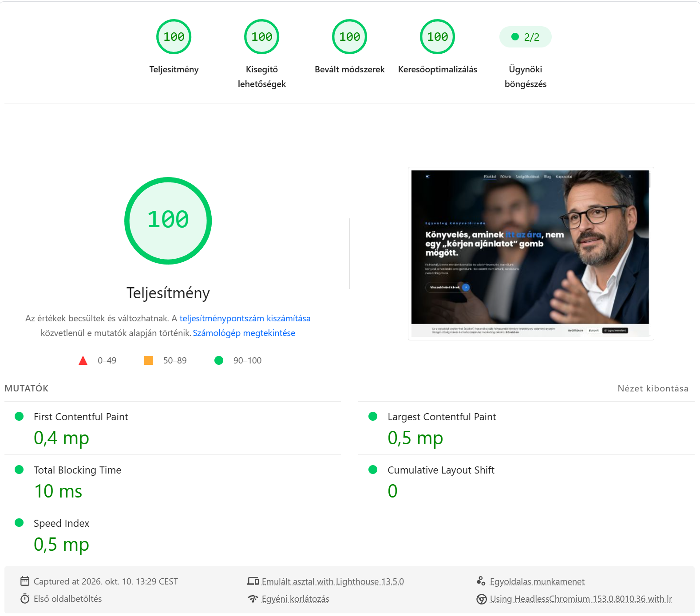Click devices icon beside Emulált asztal
The image size is (700, 616).
[x=253, y=581]
